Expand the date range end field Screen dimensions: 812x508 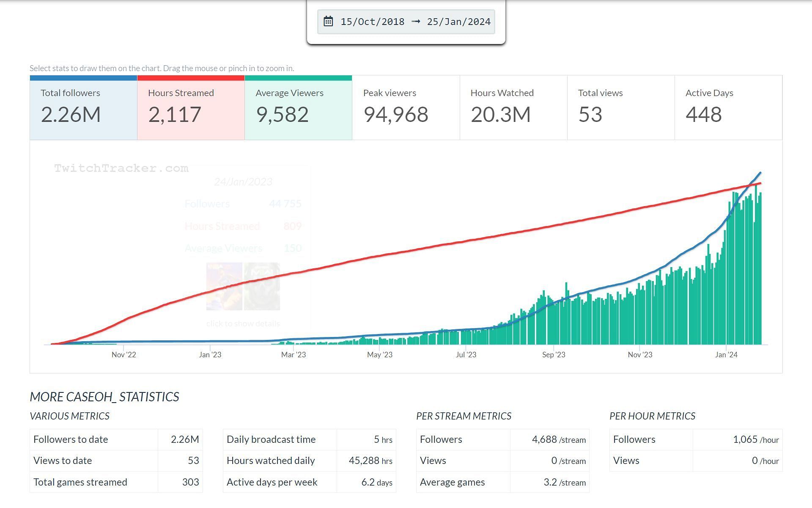pos(458,22)
